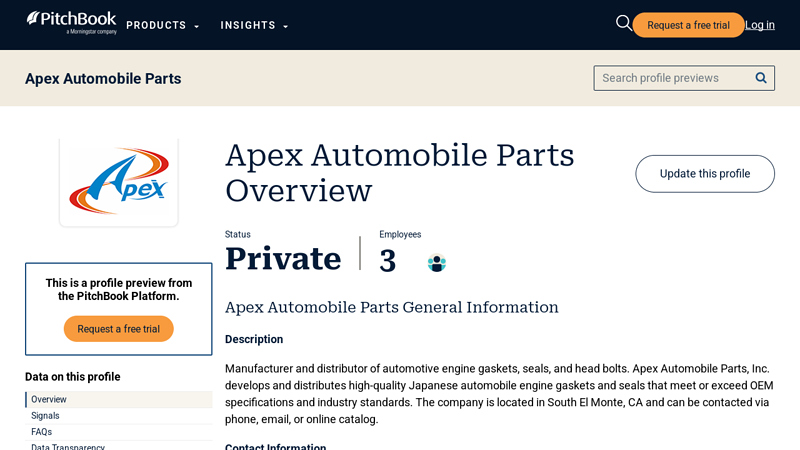The width and height of the screenshot is (800, 450).
Task: Click the Update this profile button
Action: click(x=705, y=174)
